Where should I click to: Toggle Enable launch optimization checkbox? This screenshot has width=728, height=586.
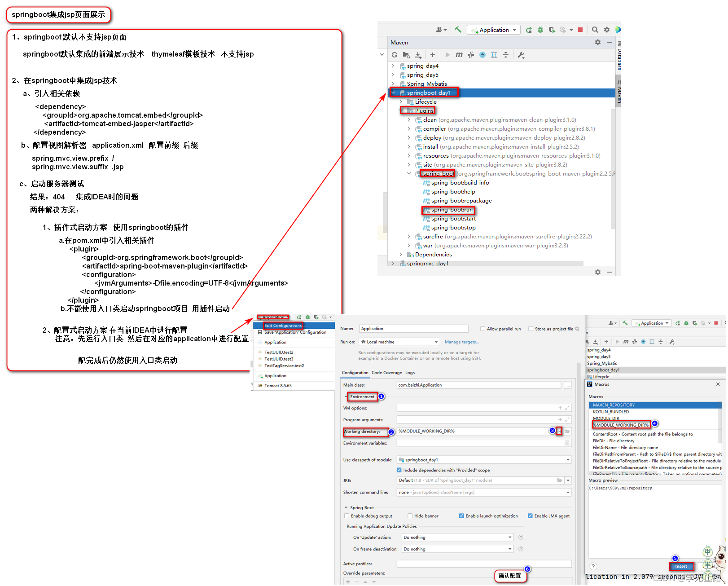[x=461, y=516]
